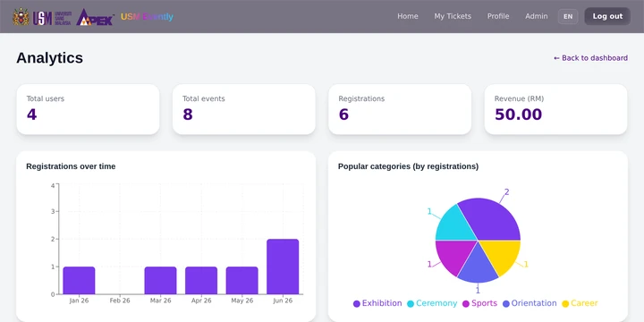Screen dimensions: 644x322
Task: Click the Revenue (RM) card
Action: coord(556,109)
